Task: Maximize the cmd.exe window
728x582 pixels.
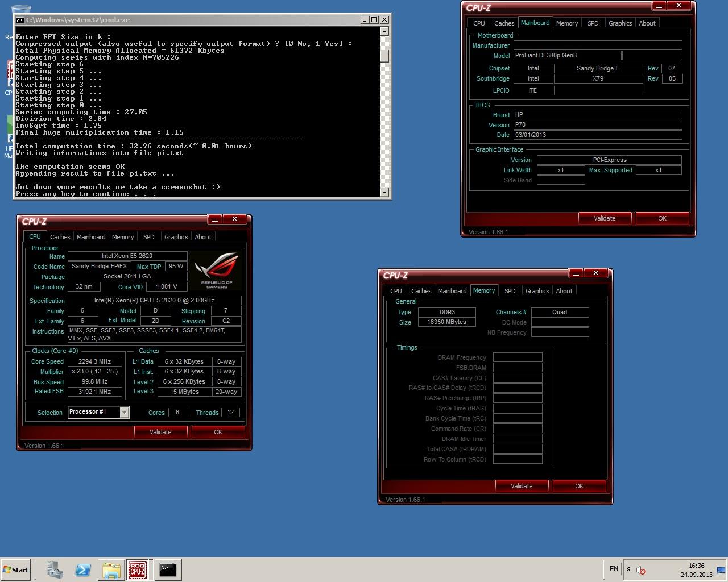Action: 374,20
